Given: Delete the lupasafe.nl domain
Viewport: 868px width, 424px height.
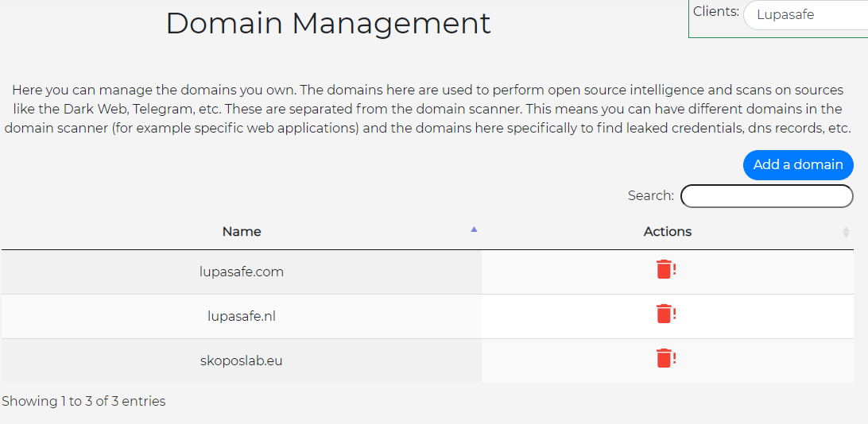Looking at the screenshot, I should [x=666, y=314].
